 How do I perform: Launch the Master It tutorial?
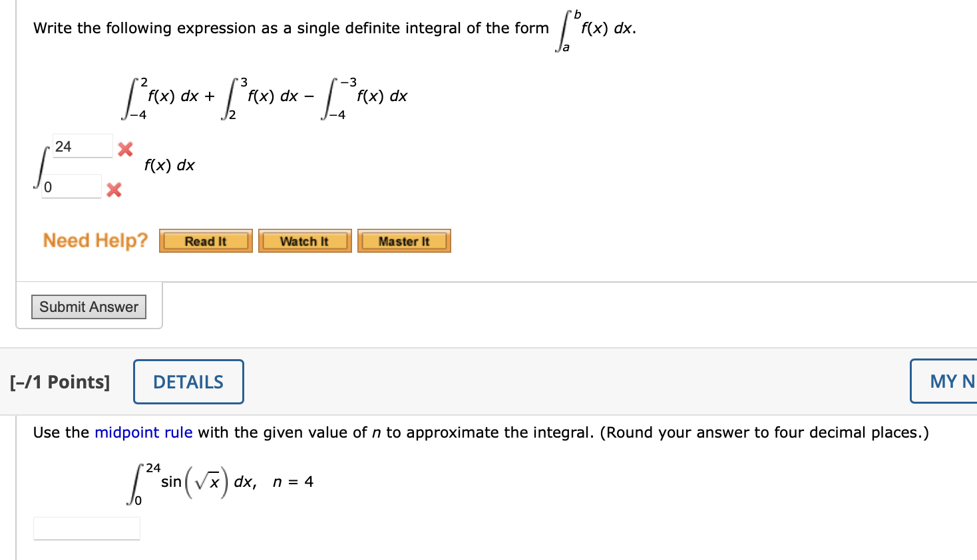point(404,241)
